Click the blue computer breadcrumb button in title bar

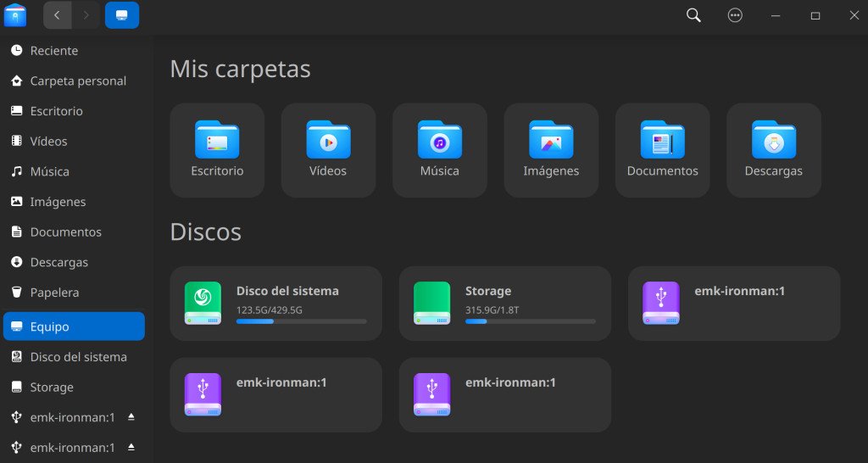point(122,15)
